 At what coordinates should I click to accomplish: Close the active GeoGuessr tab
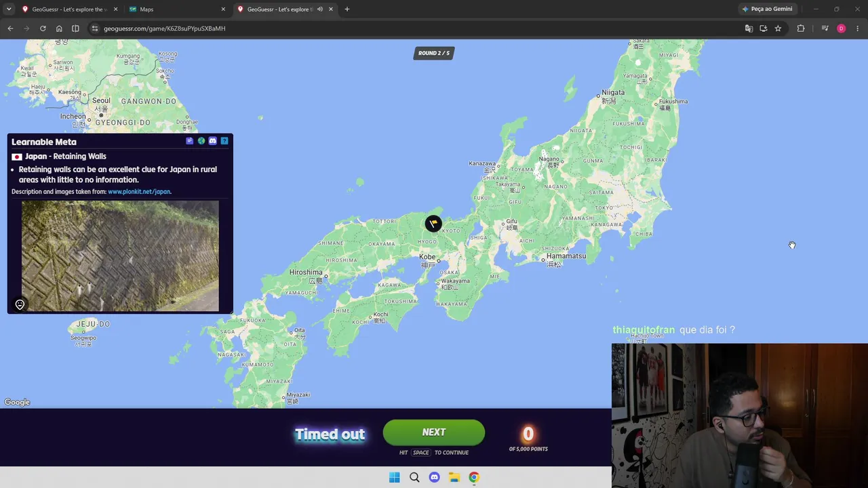click(331, 9)
